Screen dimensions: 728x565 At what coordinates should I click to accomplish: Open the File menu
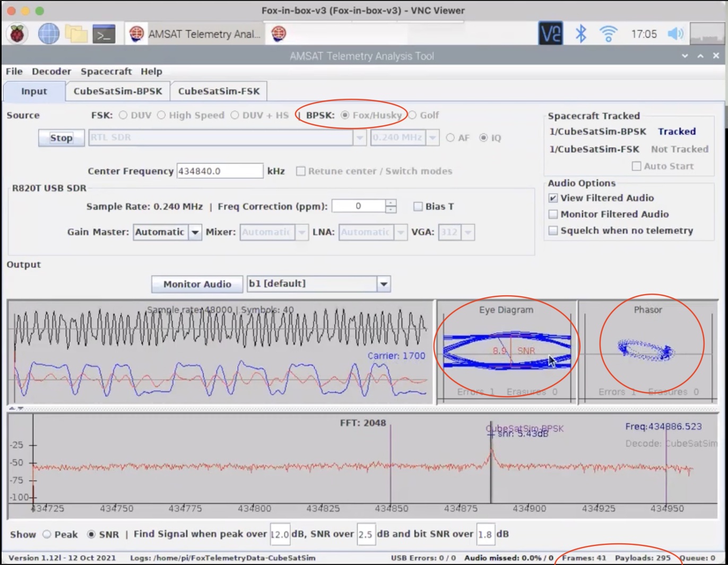tap(14, 71)
